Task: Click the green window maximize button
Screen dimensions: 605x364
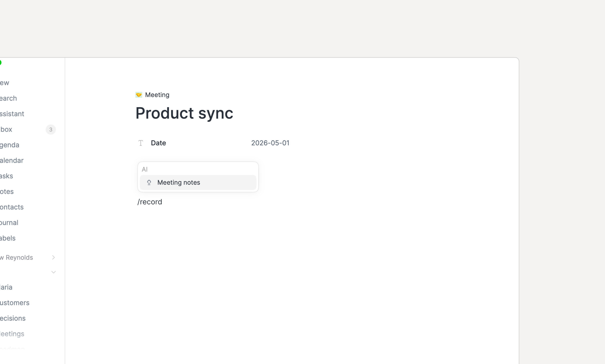Action: coord(0,63)
